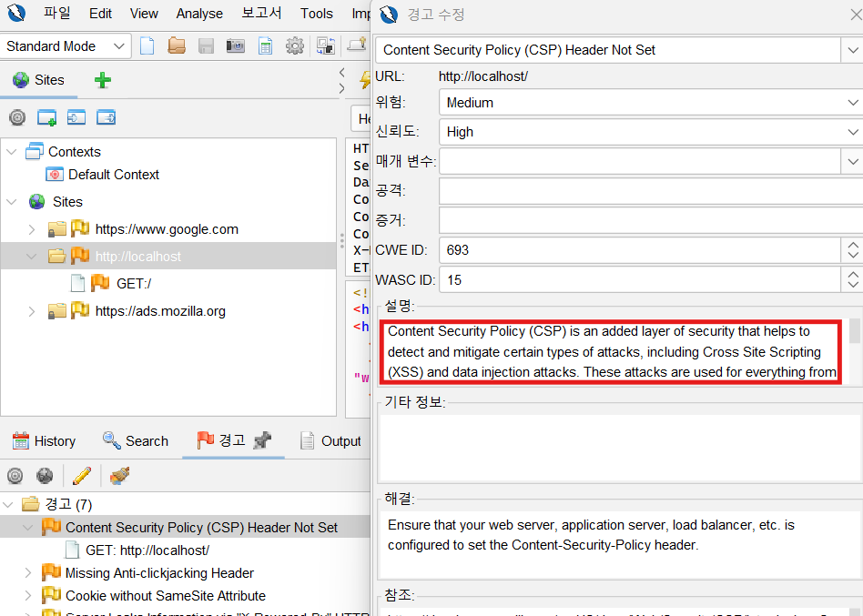
Task: Click the New Session toolbar icon
Action: [147, 46]
